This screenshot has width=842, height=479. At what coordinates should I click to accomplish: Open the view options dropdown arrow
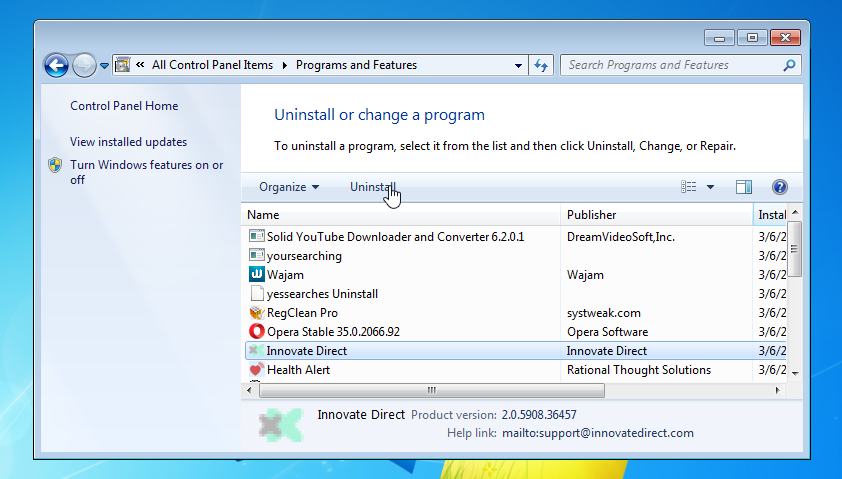pyautogui.click(x=710, y=187)
